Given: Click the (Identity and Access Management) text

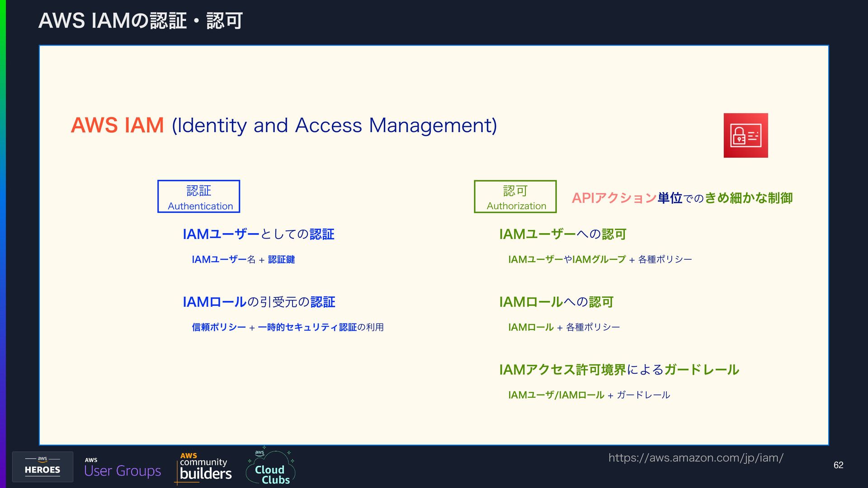Looking at the screenshot, I should (x=334, y=126).
